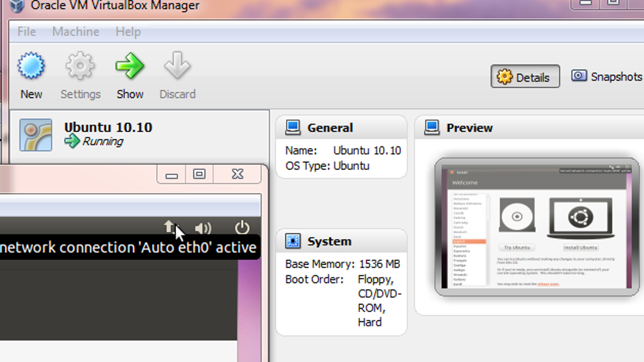
Task: Open Settings from the toolbar
Action: [x=80, y=76]
